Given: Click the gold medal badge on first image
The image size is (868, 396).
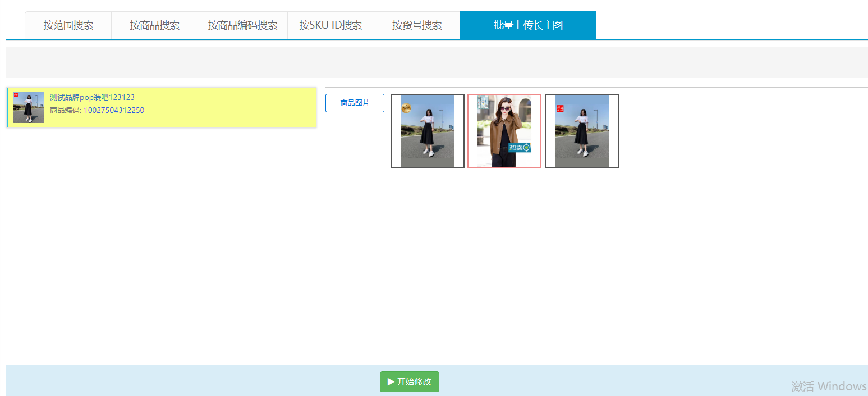Looking at the screenshot, I should click(406, 108).
